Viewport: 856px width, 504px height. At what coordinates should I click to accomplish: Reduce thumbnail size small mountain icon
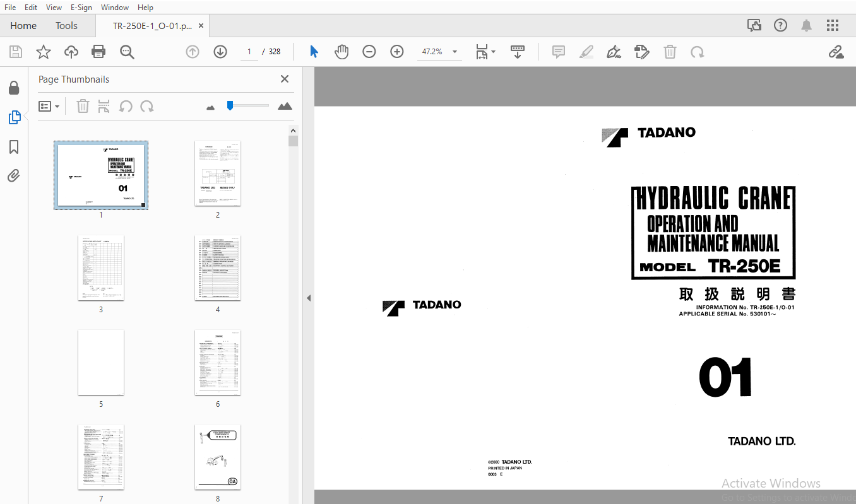click(211, 107)
